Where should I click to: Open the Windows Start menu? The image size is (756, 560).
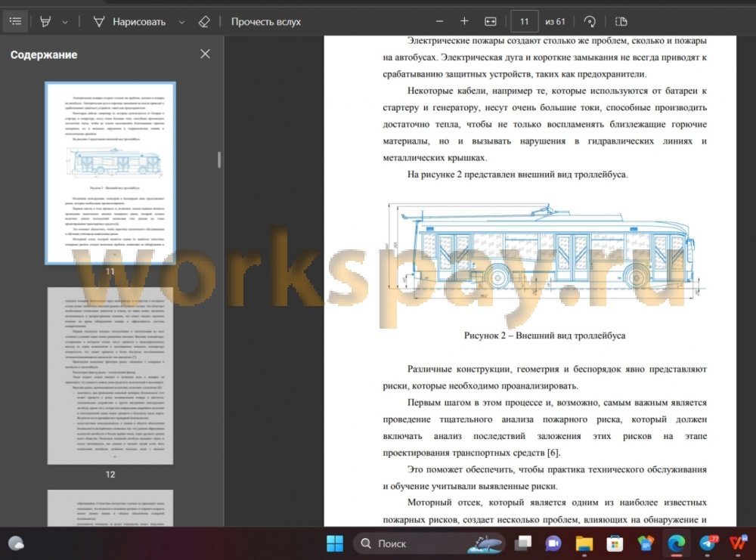pyautogui.click(x=335, y=543)
